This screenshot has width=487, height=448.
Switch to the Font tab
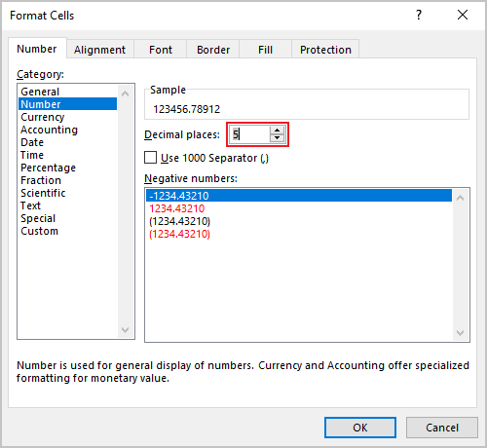161,50
